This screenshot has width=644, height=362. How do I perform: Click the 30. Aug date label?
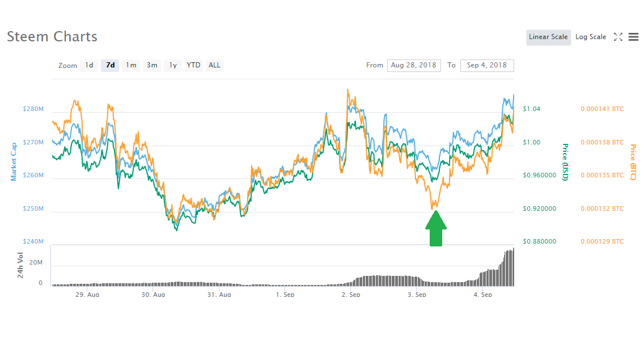click(x=153, y=294)
